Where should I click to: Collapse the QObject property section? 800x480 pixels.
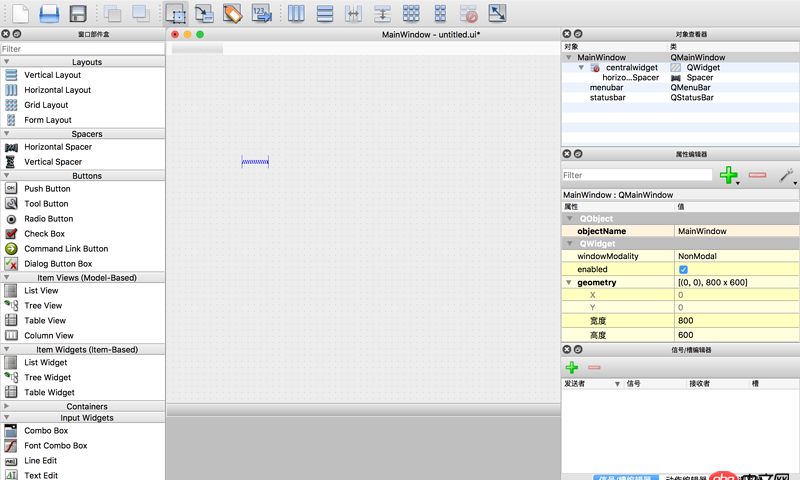point(570,218)
